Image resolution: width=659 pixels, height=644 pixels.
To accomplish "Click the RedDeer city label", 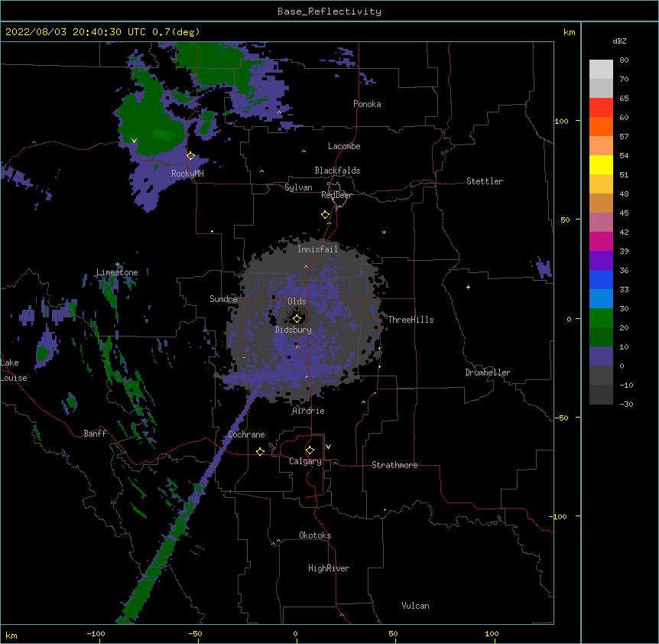I will [336, 195].
